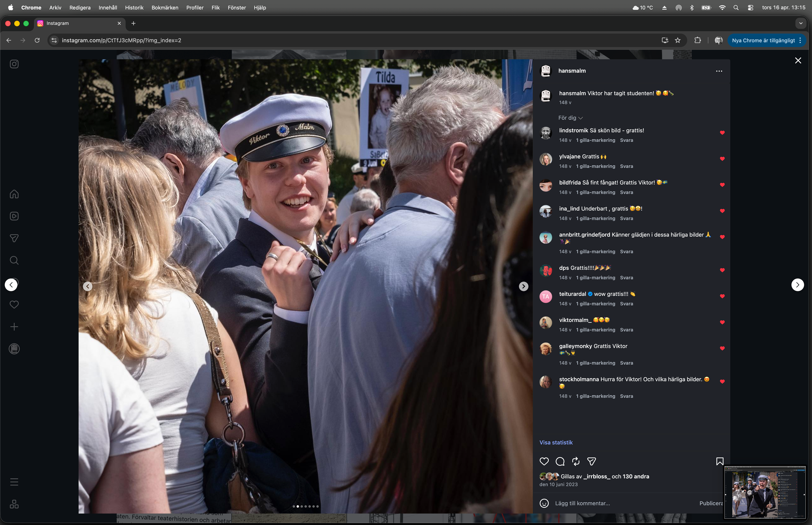
Task: Unlike lindstromik's comment heart
Action: click(x=722, y=133)
